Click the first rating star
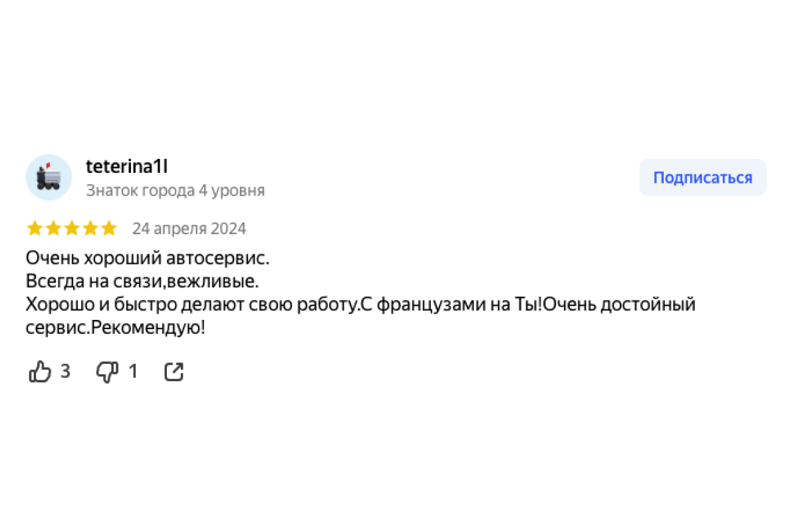Screen dimensions: 798x532 [35, 229]
